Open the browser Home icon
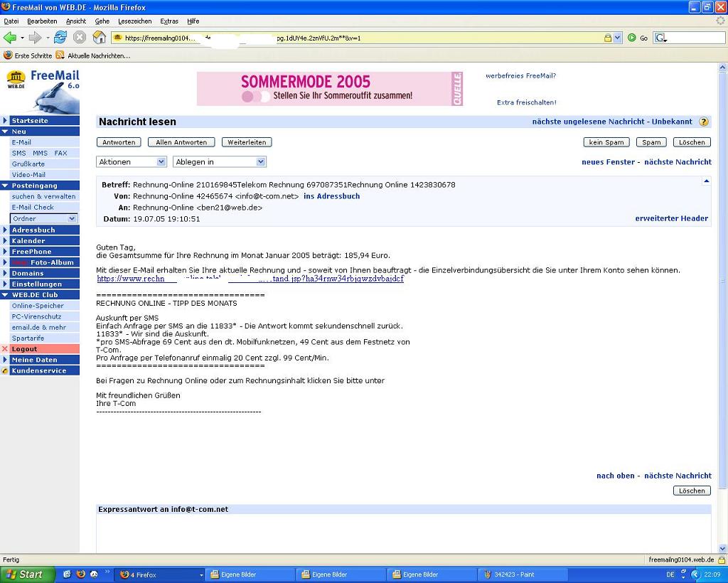 coord(100,37)
